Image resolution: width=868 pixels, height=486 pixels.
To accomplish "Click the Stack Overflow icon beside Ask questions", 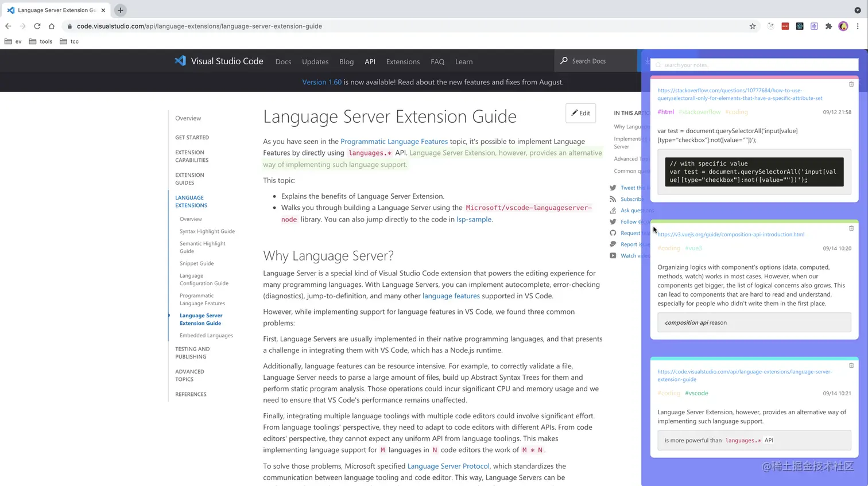I will 613,211.
